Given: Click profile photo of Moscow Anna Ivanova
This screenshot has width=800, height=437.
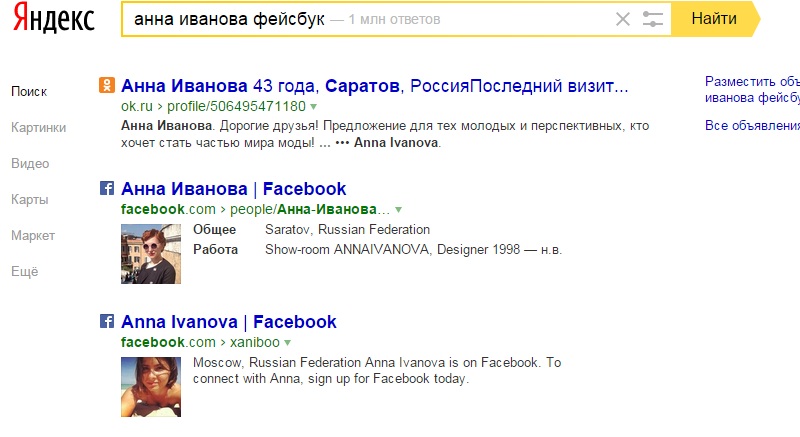Looking at the screenshot, I should coord(151,387).
